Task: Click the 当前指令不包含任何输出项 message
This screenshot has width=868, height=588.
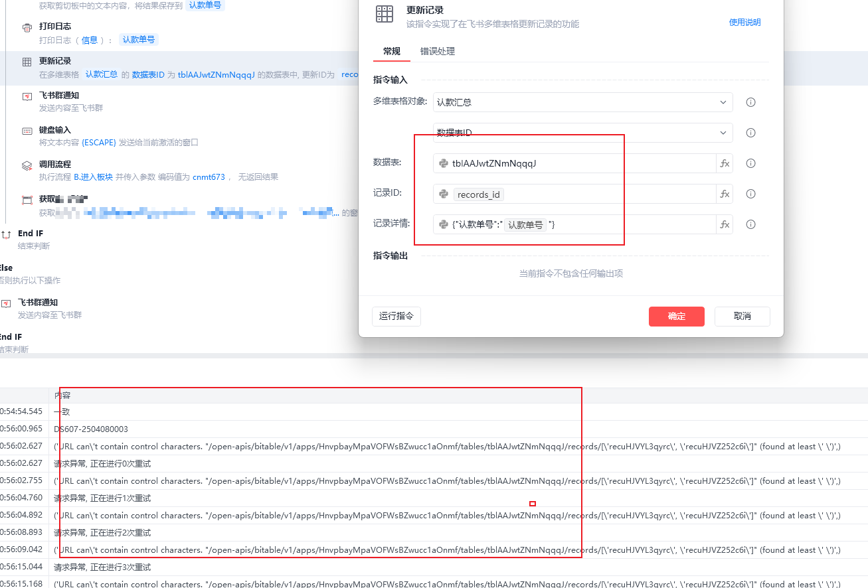Action: pyautogui.click(x=571, y=273)
